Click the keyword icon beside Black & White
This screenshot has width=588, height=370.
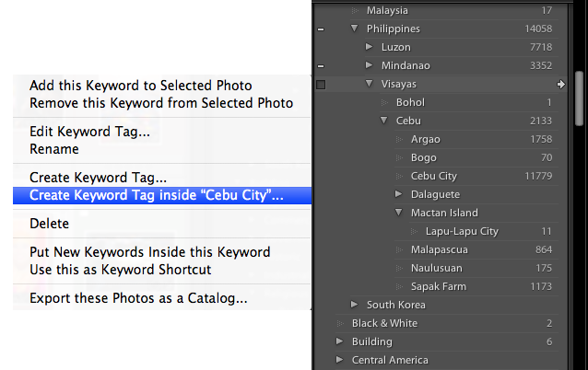point(340,323)
